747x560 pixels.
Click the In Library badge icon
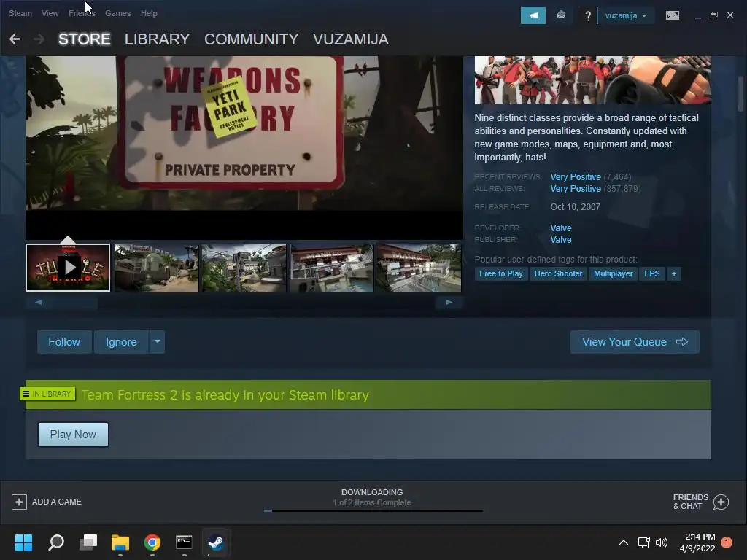tap(47, 394)
